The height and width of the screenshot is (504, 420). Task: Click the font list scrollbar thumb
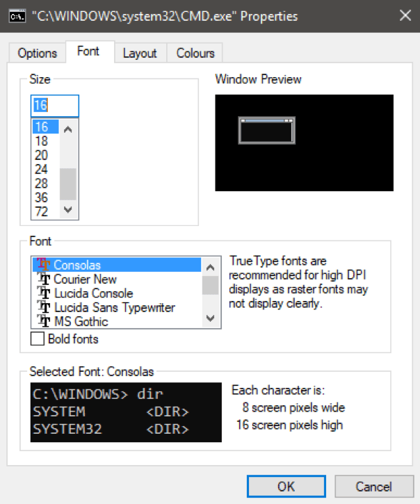tap(210, 285)
